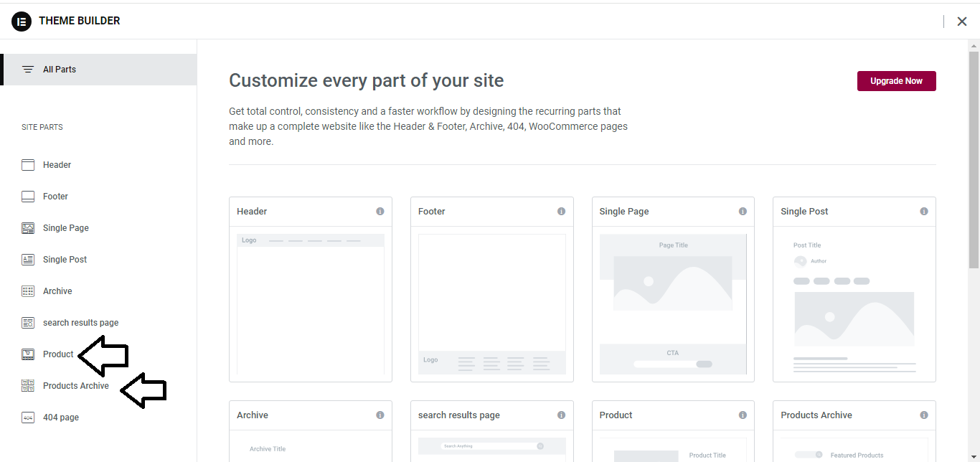
Task: Click the Single Post sidebar icon
Action: click(28, 260)
